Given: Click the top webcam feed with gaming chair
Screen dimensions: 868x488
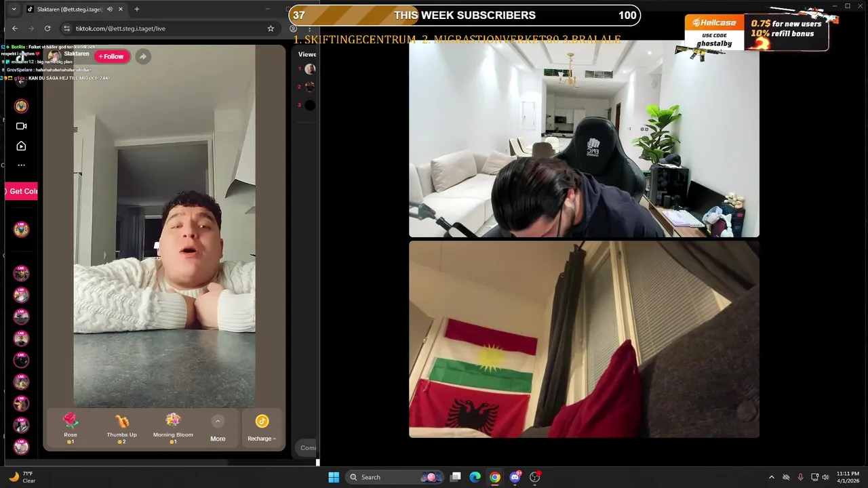Looking at the screenshot, I should 584,139.
